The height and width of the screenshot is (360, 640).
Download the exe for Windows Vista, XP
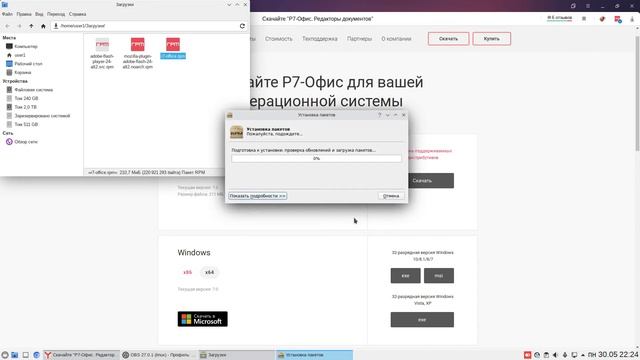pos(422,320)
